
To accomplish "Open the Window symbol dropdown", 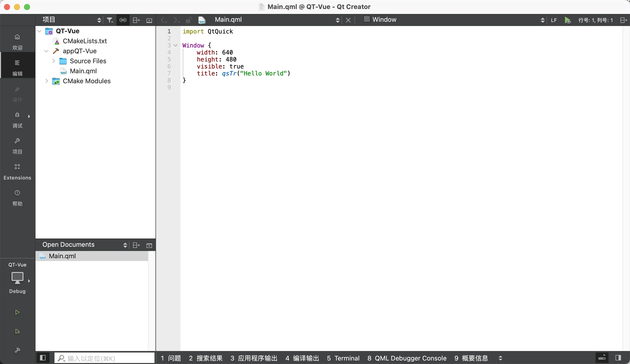I will [x=454, y=20].
